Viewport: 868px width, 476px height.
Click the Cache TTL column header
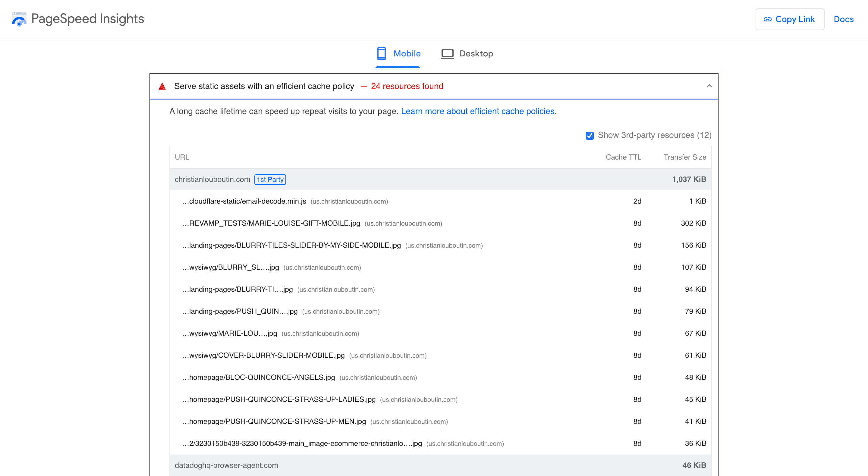click(x=623, y=157)
